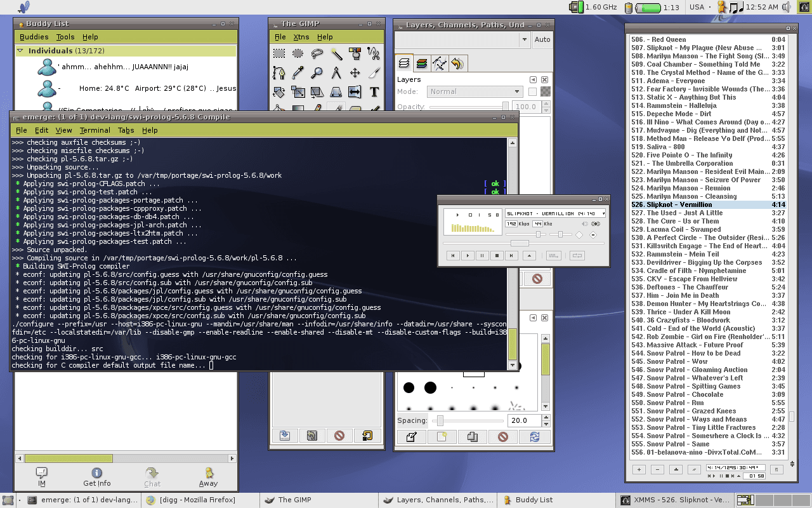The image size is (812, 508).
Task: Open the Terminal menu in emerge window
Action: click(x=95, y=130)
